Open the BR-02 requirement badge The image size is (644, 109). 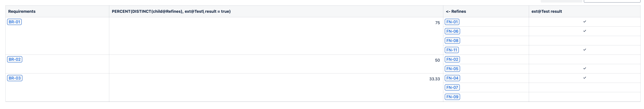[x=14, y=59]
